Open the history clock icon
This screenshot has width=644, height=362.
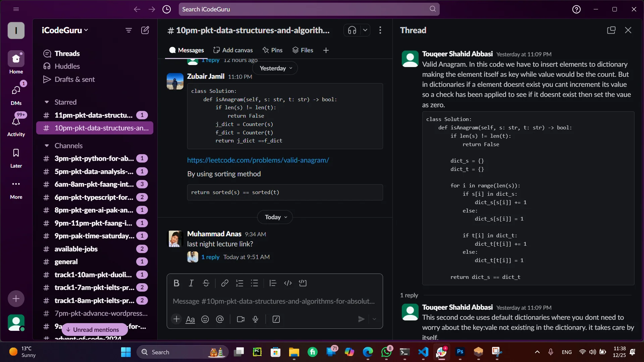tap(167, 9)
